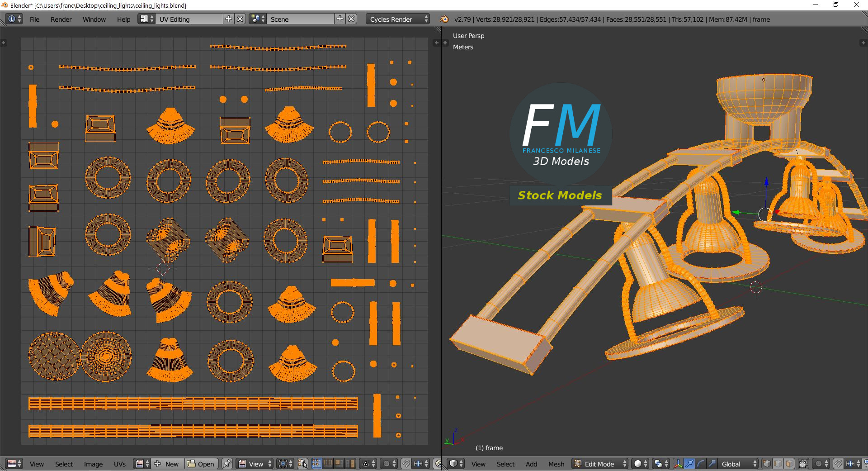
Task: Open the scene browse dropdown
Action: coord(258,19)
